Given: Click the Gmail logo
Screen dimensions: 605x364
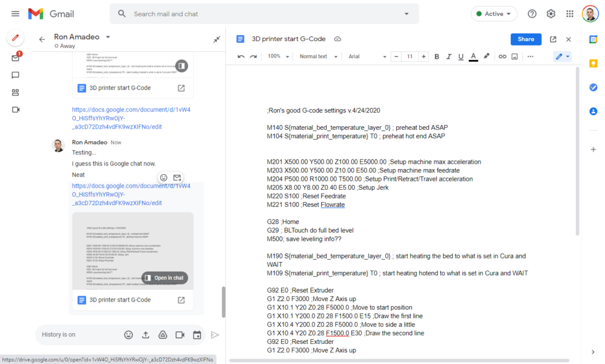Looking at the screenshot, I should pyautogui.click(x=51, y=14).
